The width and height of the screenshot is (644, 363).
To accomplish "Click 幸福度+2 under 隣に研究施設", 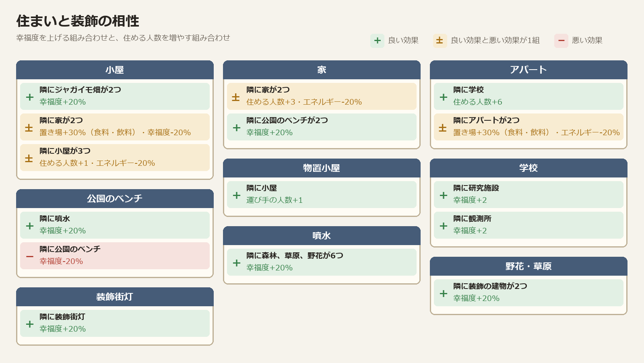I will (x=470, y=200).
